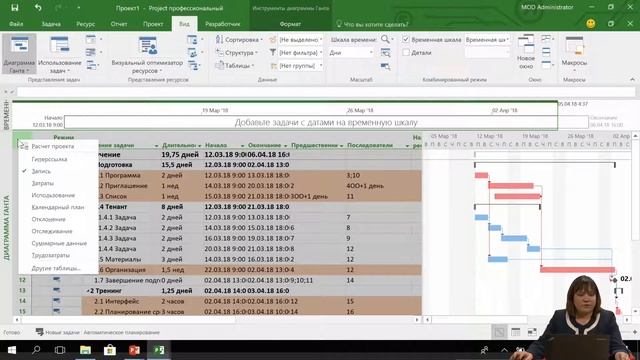
Task: Click the 4 Тенант summary task
Action: [113, 207]
